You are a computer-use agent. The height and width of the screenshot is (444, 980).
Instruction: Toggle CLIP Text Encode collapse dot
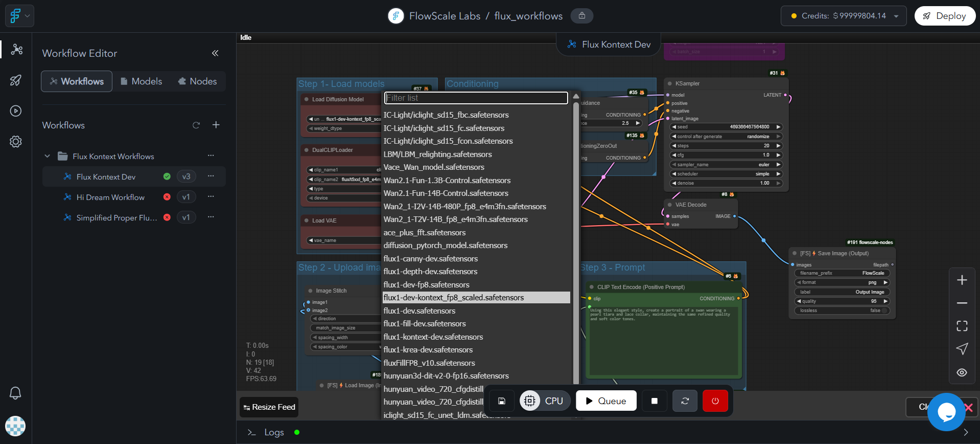tap(592, 287)
